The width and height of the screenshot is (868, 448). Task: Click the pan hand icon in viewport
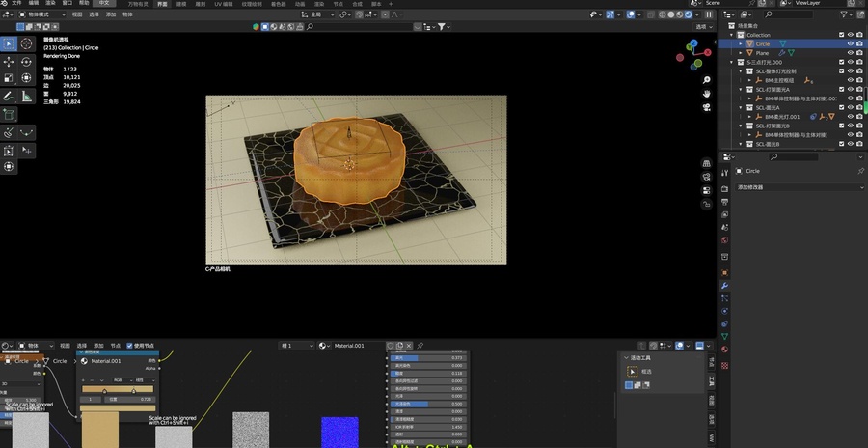click(706, 94)
